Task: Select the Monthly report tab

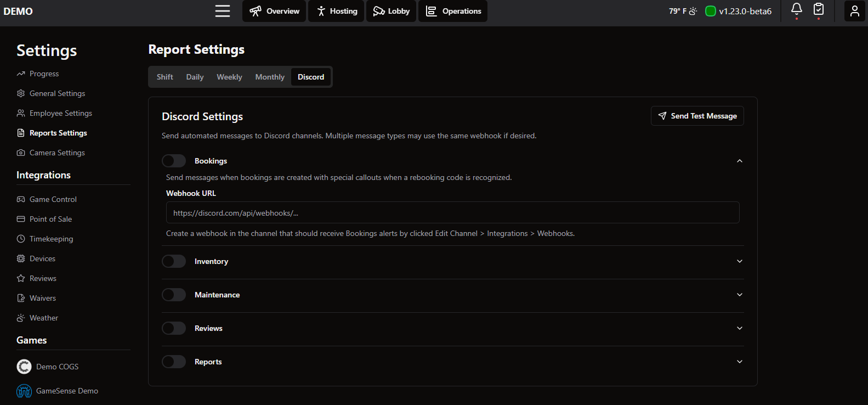Action: pos(270,77)
